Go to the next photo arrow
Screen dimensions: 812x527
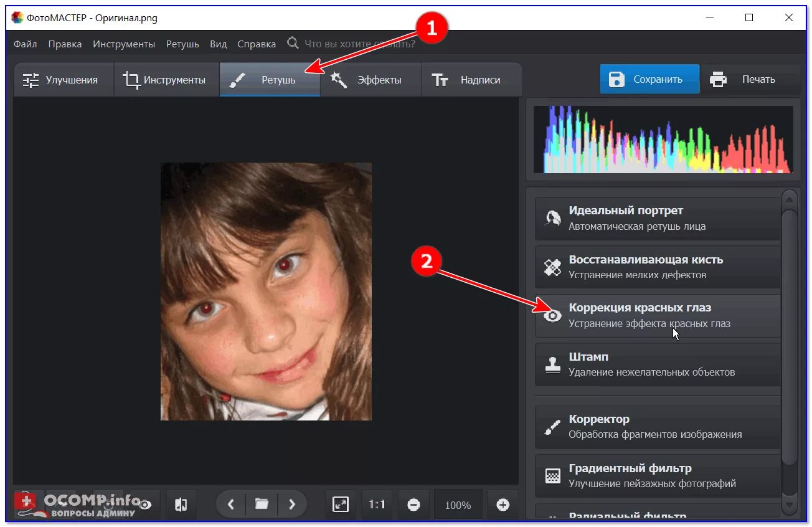[x=292, y=505]
